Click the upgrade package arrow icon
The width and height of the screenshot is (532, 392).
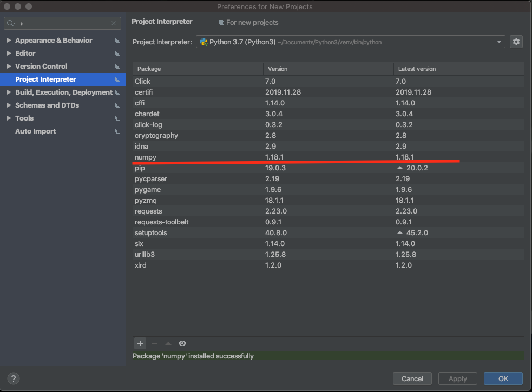pyautogui.click(x=168, y=343)
